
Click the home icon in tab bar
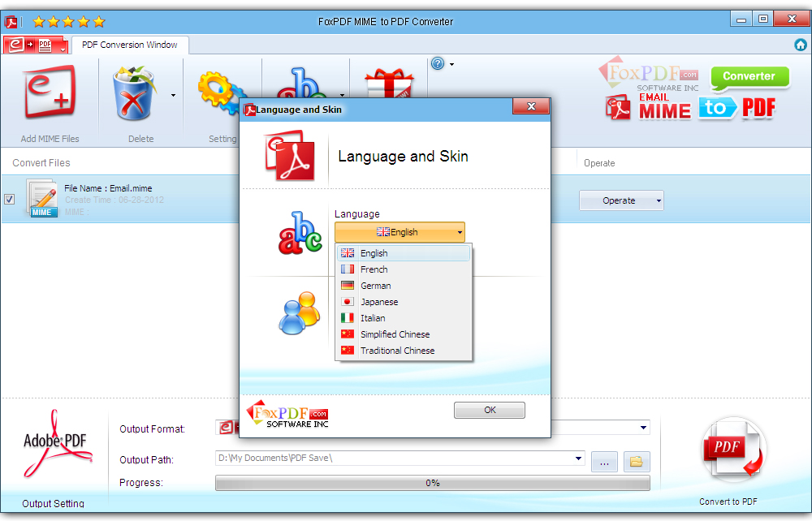pos(801,45)
